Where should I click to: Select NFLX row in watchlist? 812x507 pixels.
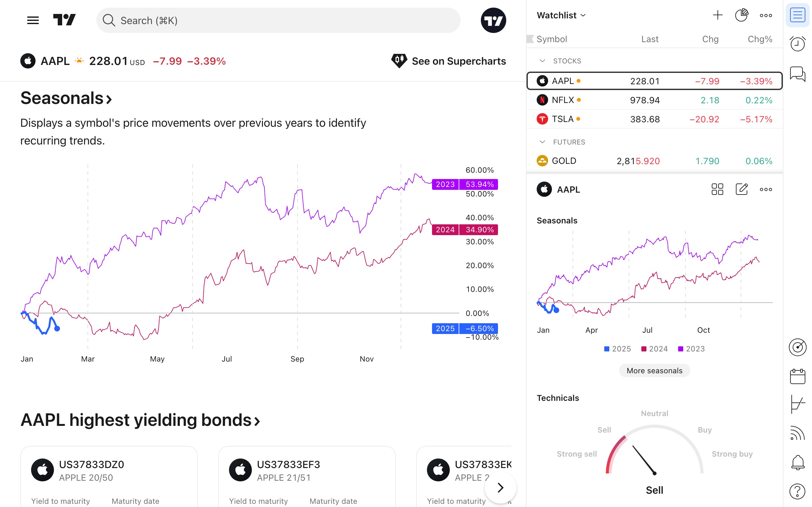coord(654,100)
